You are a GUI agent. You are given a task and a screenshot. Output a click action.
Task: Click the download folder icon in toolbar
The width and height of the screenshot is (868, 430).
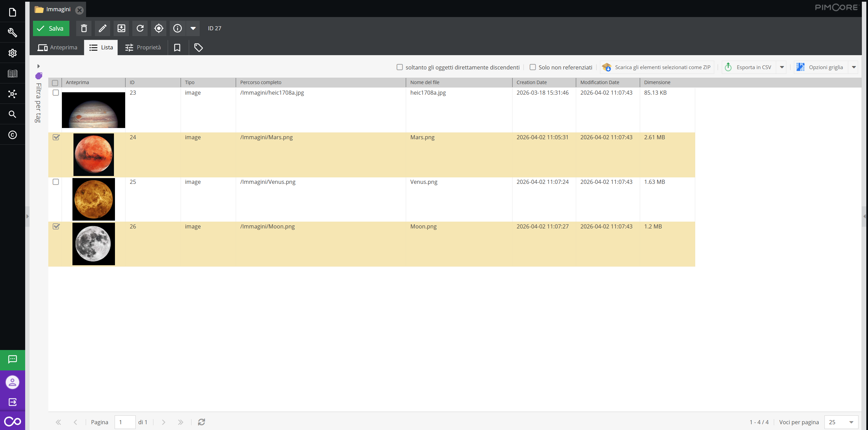121,28
